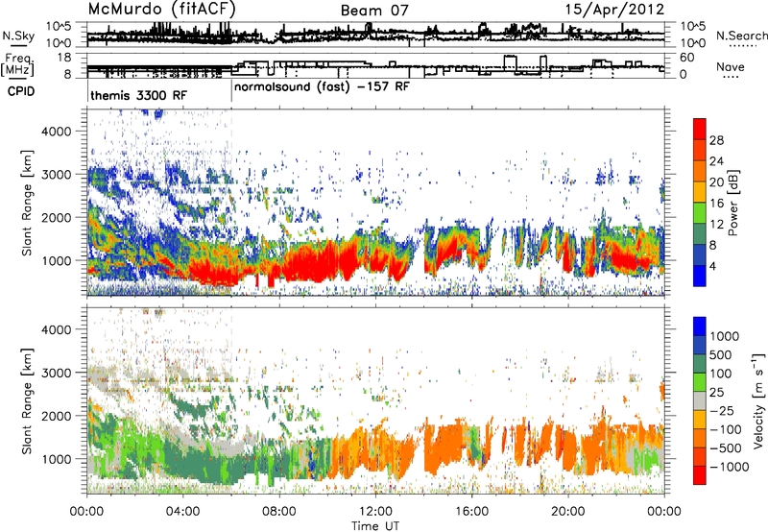This screenshot has width=768, height=532.
Task: Click the 'Freq. [MHz]' axis label
Action: pyautogui.click(x=17, y=64)
